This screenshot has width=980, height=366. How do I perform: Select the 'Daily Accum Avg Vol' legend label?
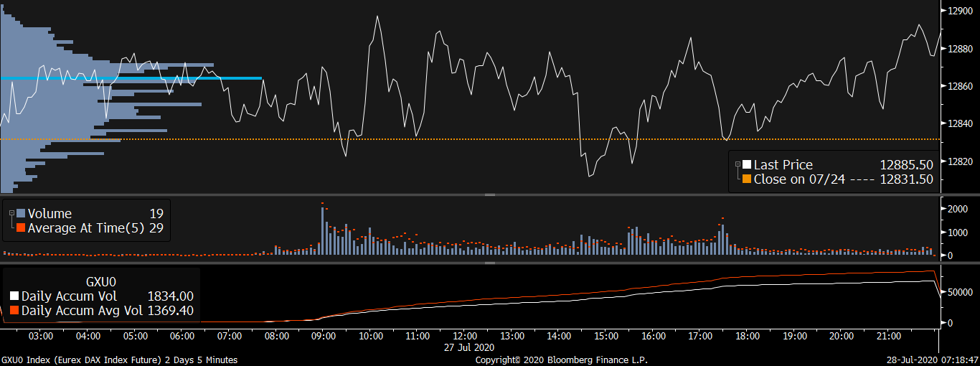[x=83, y=311]
